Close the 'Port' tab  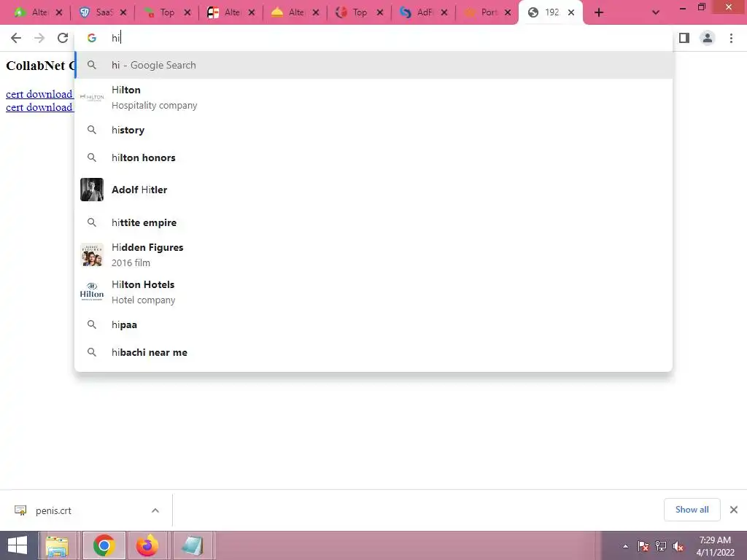(x=508, y=12)
